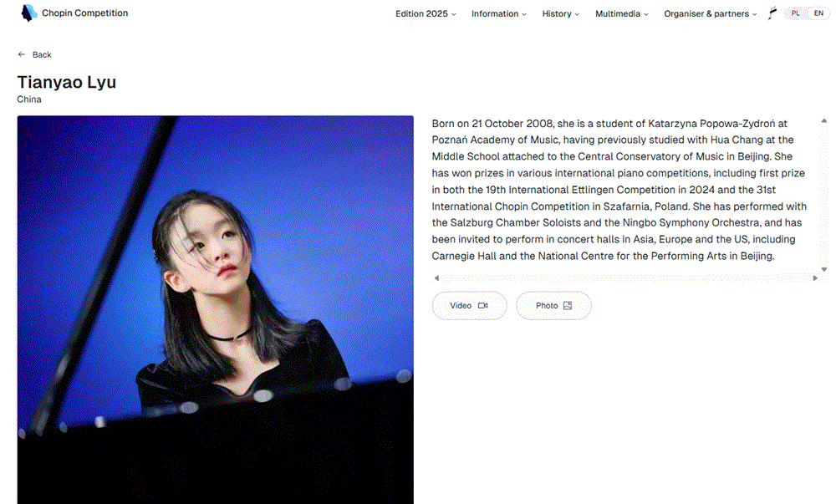Screen dimensions: 836x504
Task: Click the biography scroll up arrow
Action: [823, 121]
